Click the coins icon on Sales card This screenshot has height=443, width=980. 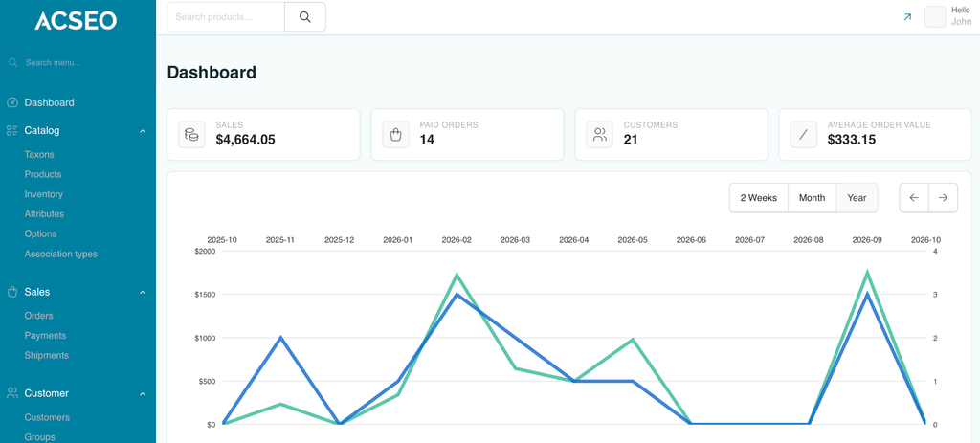click(x=191, y=134)
